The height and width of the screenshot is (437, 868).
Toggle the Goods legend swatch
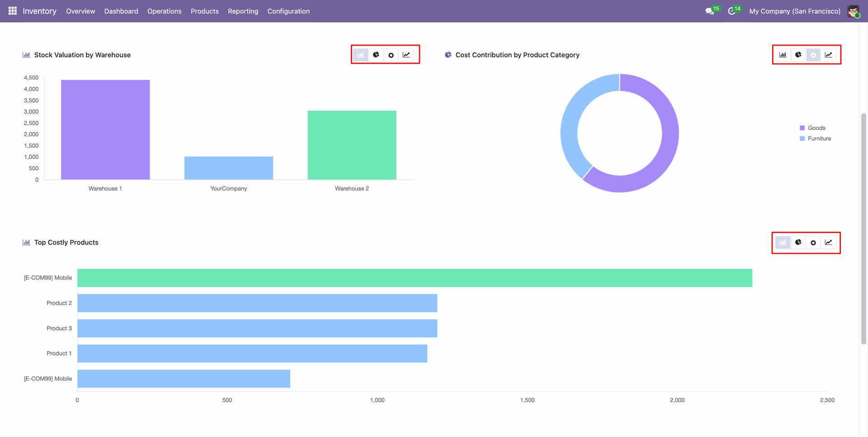point(802,128)
